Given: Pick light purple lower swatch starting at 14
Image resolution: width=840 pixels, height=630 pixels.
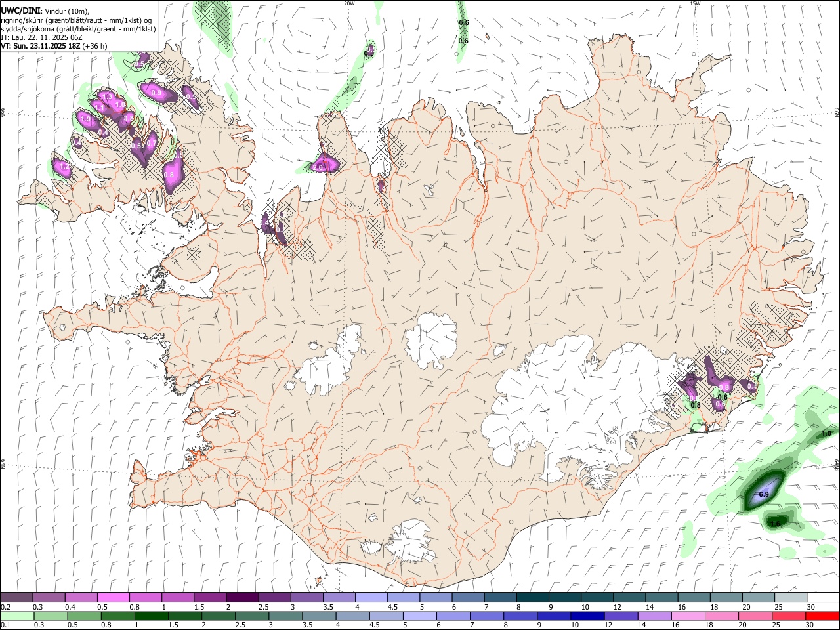Looking at the screenshot, I should (654, 616).
